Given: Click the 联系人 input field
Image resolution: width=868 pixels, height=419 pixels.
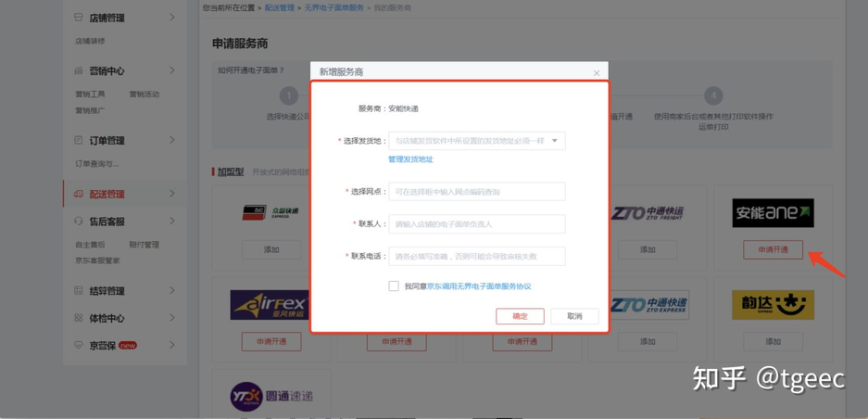Looking at the screenshot, I should (476, 223).
